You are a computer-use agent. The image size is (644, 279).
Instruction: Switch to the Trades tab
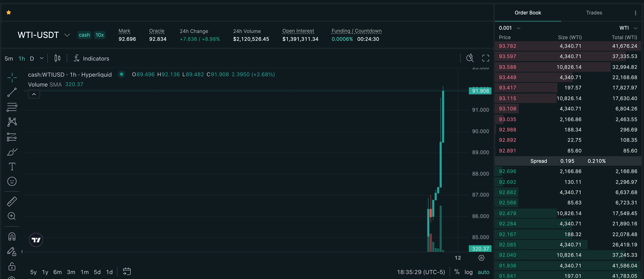tap(594, 13)
